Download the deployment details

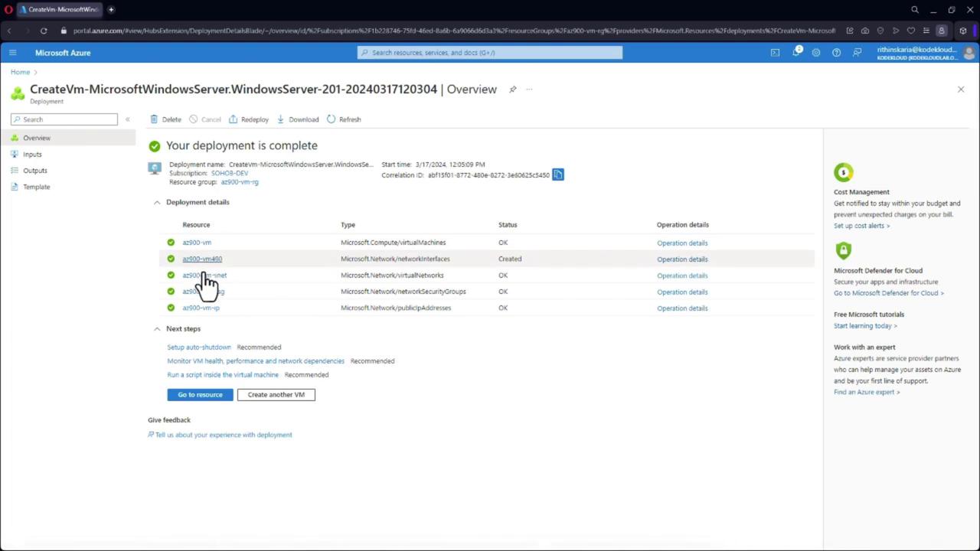pyautogui.click(x=298, y=119)
